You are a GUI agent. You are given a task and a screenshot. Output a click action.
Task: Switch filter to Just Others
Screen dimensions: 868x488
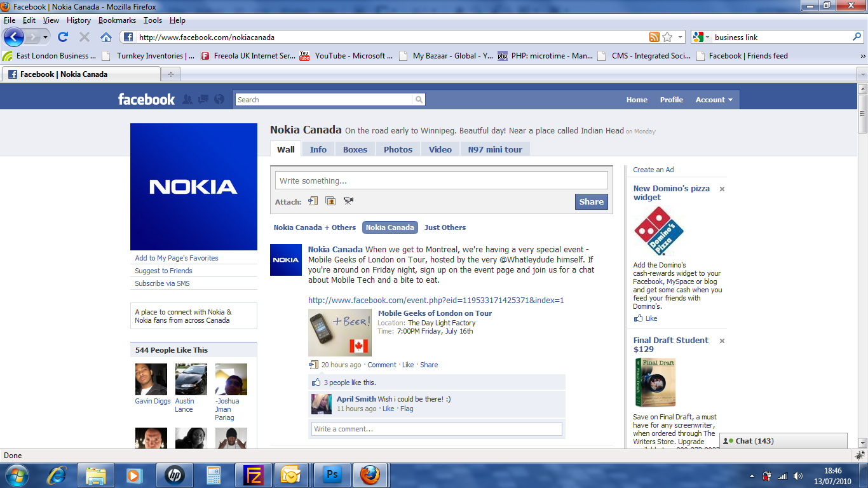pyautogui.click(x=445, y=227)
